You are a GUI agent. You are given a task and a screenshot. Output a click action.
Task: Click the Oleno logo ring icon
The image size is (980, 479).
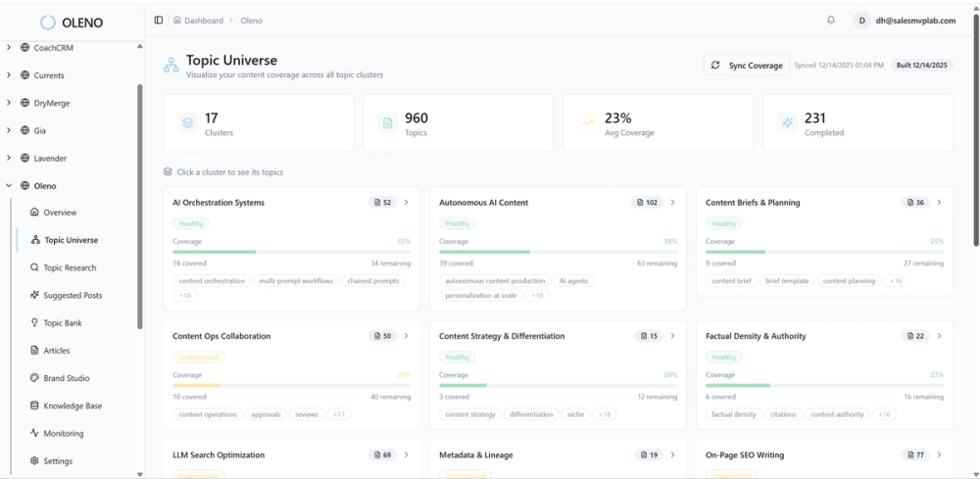pyautogui.click(x=48, y=23)
